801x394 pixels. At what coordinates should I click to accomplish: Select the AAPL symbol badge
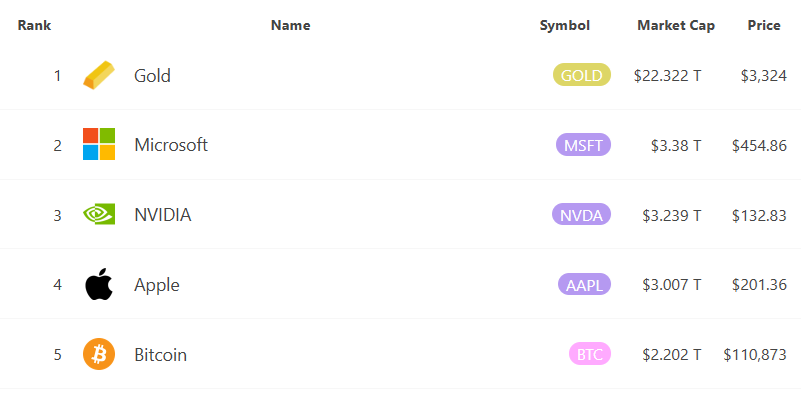point(584,284)
